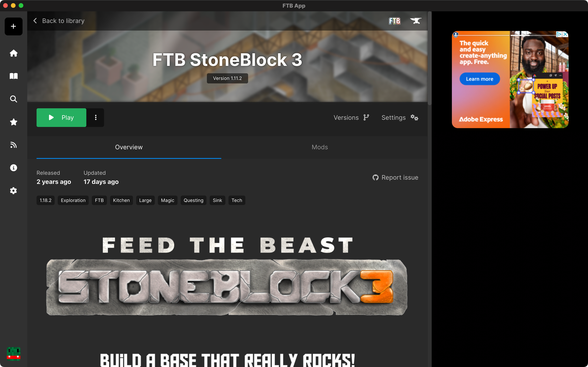Click the favorites/star sidebar icon
This screenshot has height=367, width=588.
click(13, 122)
